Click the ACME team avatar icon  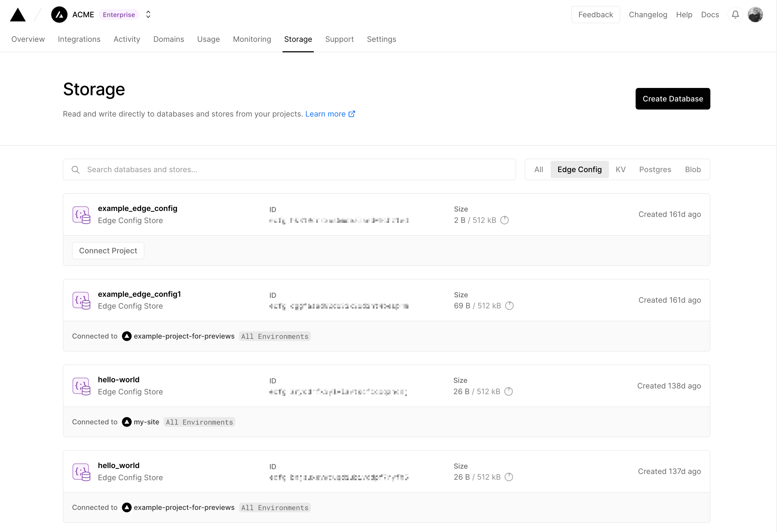pos(59,15)
